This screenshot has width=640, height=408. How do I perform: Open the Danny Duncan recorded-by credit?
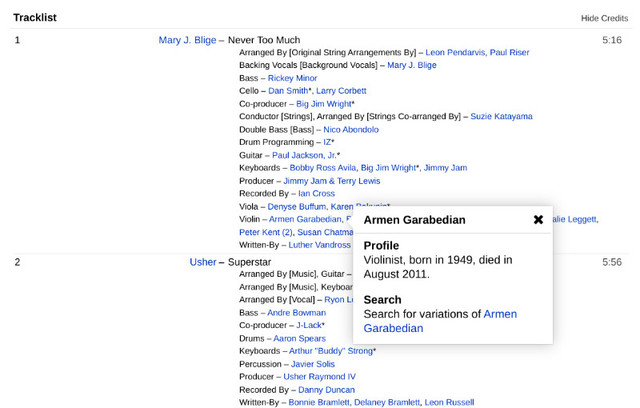[326, 390]
